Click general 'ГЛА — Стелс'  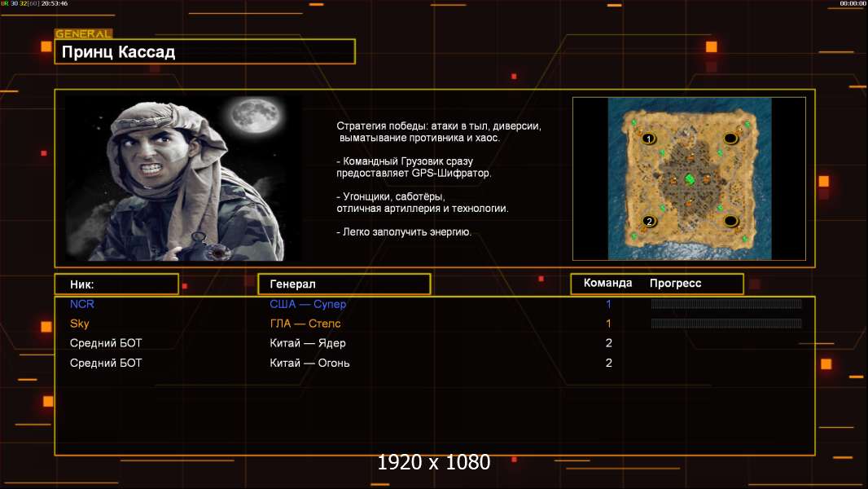pyautogui.click(x=305, y=324)
